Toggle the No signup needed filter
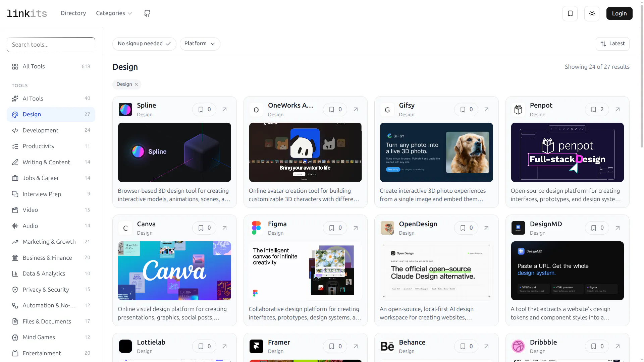Viewport: 644px width, 362px height. coord(144,44)
